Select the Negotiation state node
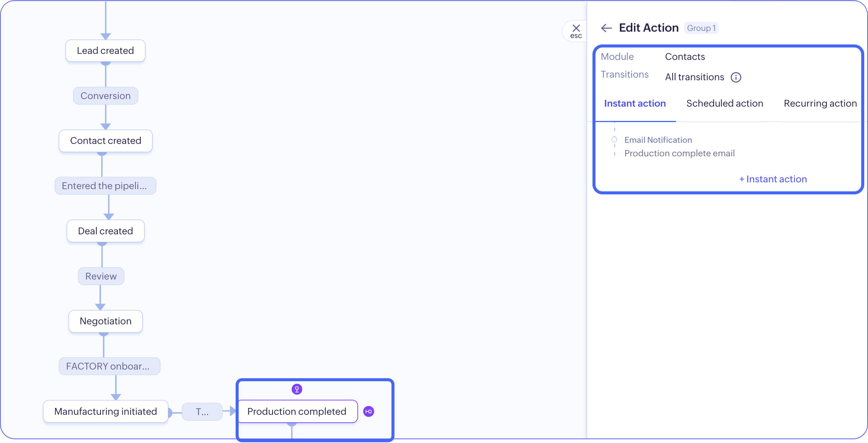Viewport: 868px width, 443px height. 105,321
